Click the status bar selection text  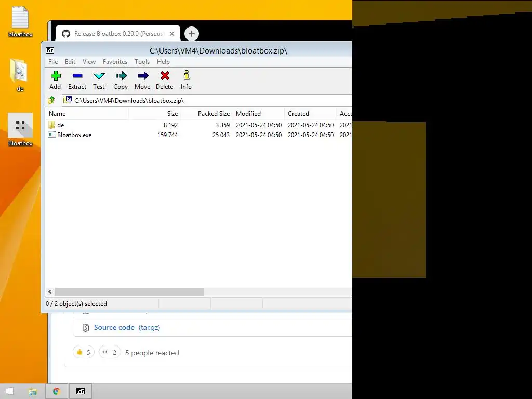point(76,304)
